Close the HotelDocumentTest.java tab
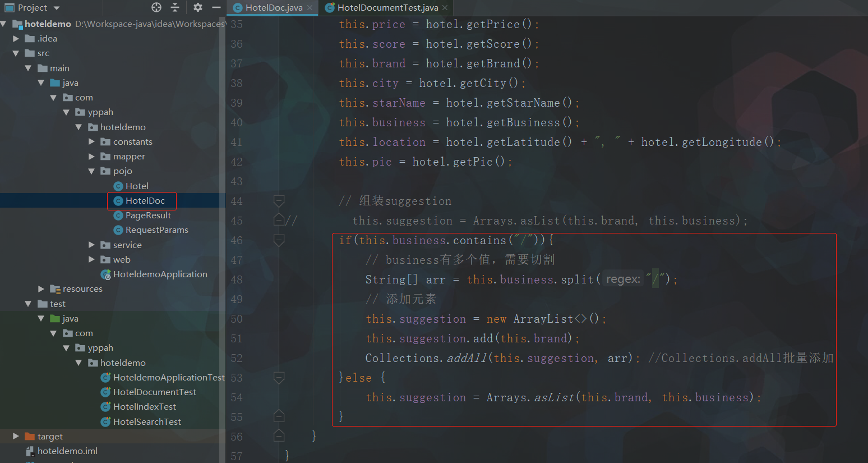This screenshot has height=463, width=868. point(445,8)
